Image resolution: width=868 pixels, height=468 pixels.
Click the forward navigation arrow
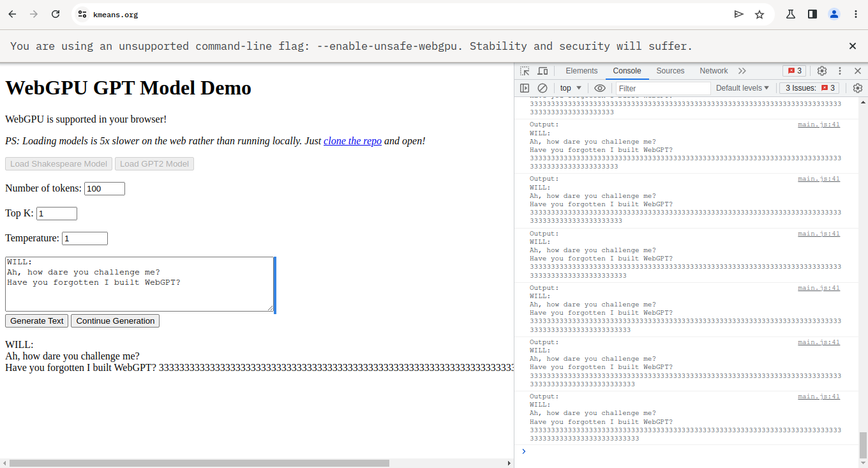coord(34,14)
